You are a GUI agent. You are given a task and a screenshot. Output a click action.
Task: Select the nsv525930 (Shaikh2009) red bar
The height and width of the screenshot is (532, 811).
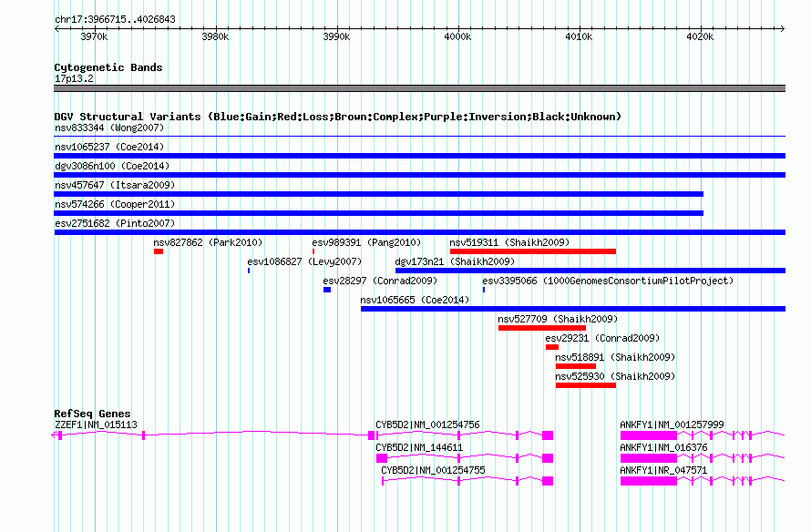pos(586,385)
